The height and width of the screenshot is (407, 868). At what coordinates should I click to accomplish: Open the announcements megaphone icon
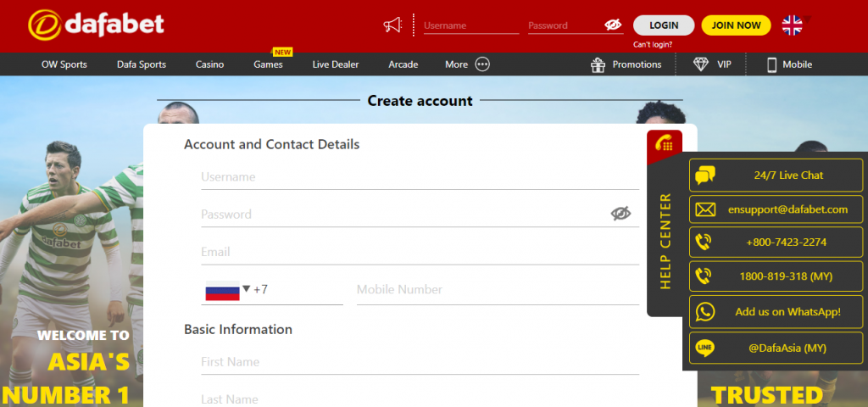click(392, 25)
